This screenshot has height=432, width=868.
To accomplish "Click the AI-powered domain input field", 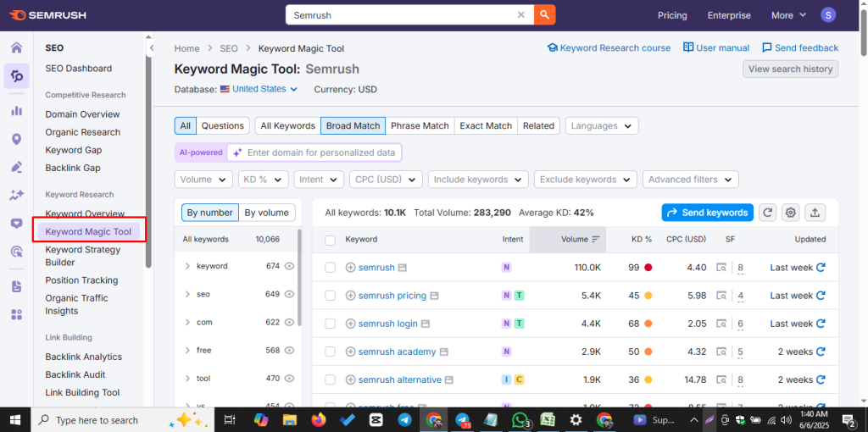I will pyautogui.click(x=314, y=152).
